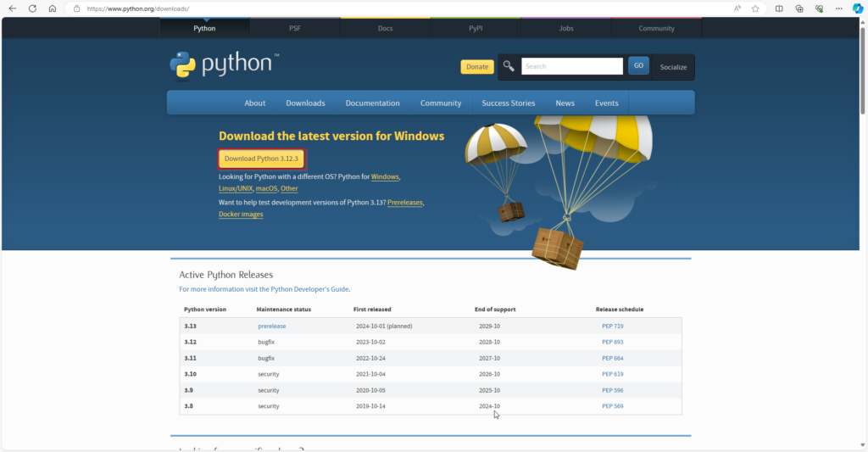Open the Documentation navigation menu
This screenshot has width=868, height=452.
click(x=373, y=103)
